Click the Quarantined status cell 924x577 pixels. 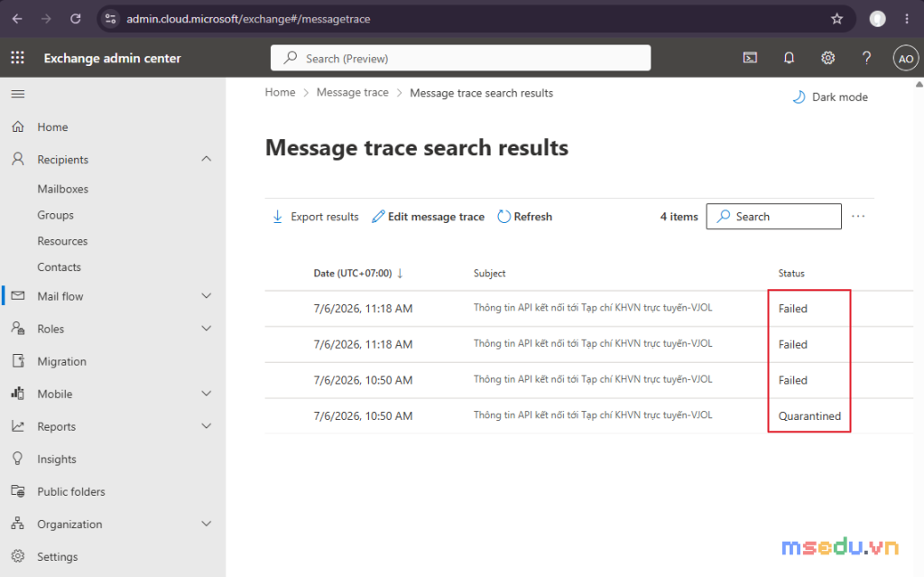(809, 416)
